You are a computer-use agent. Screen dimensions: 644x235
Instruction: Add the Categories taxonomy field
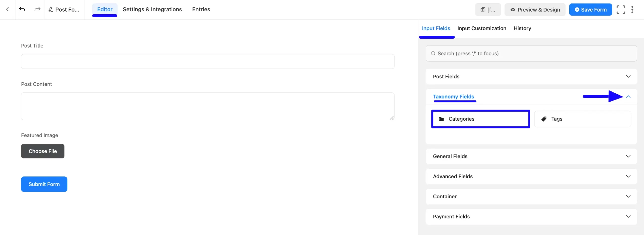coord(480,119)
